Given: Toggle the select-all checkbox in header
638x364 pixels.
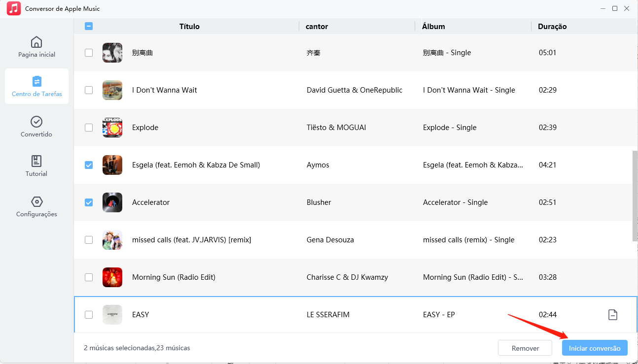Looking at the screenshot, I should 89,27.
